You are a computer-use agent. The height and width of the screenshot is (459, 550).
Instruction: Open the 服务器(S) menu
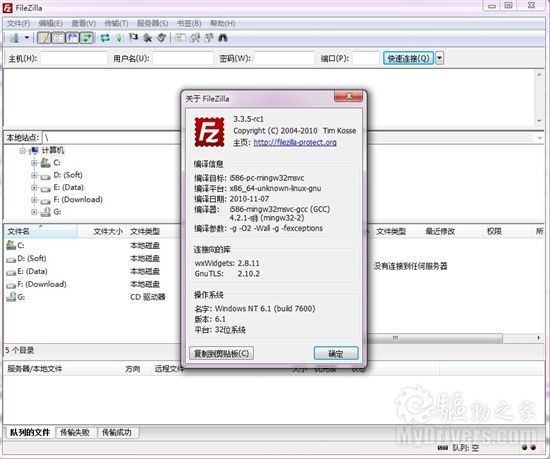pyautogui.click(x=152, y=23)
